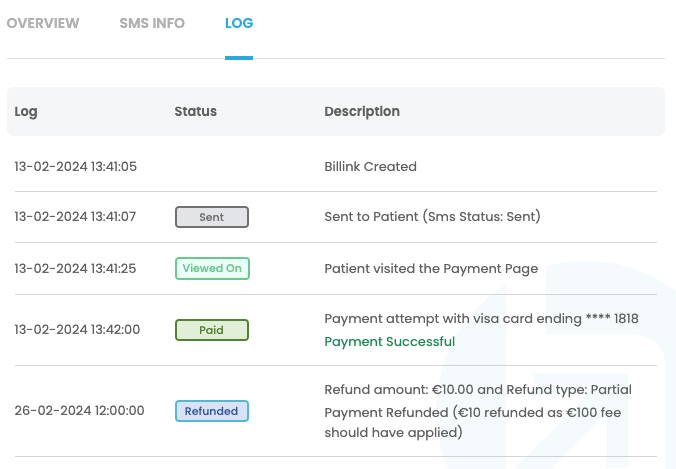Click the Refunded status badge
This screenshot has width=676, height=469.
(x=212, y=411)
